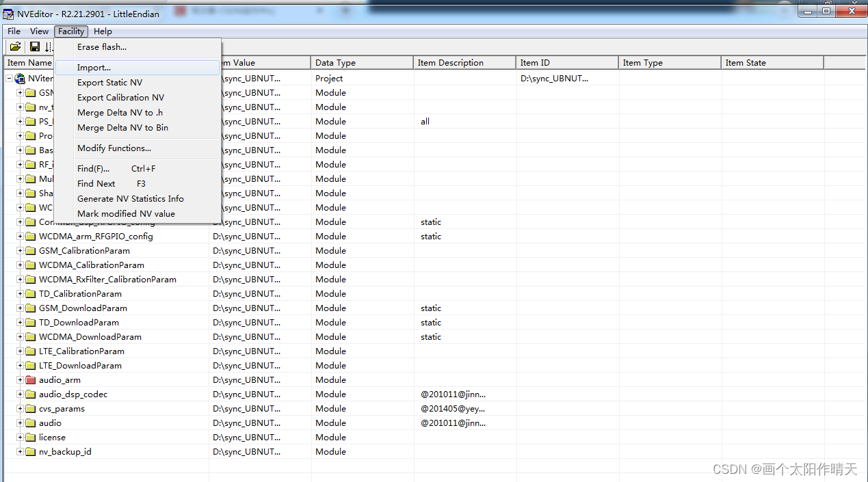Click the NVEditor app icon in the title bar

9,14
